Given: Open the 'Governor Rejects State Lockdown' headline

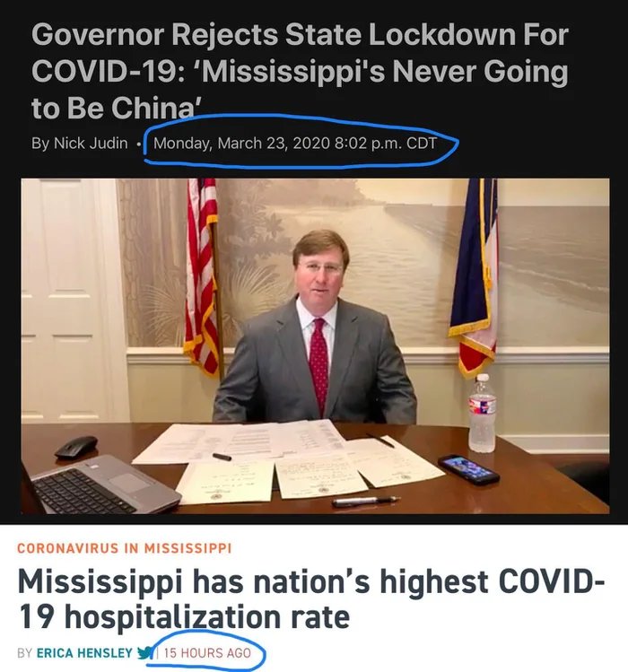Looking at the screenshot, I should tap(300, 71).
